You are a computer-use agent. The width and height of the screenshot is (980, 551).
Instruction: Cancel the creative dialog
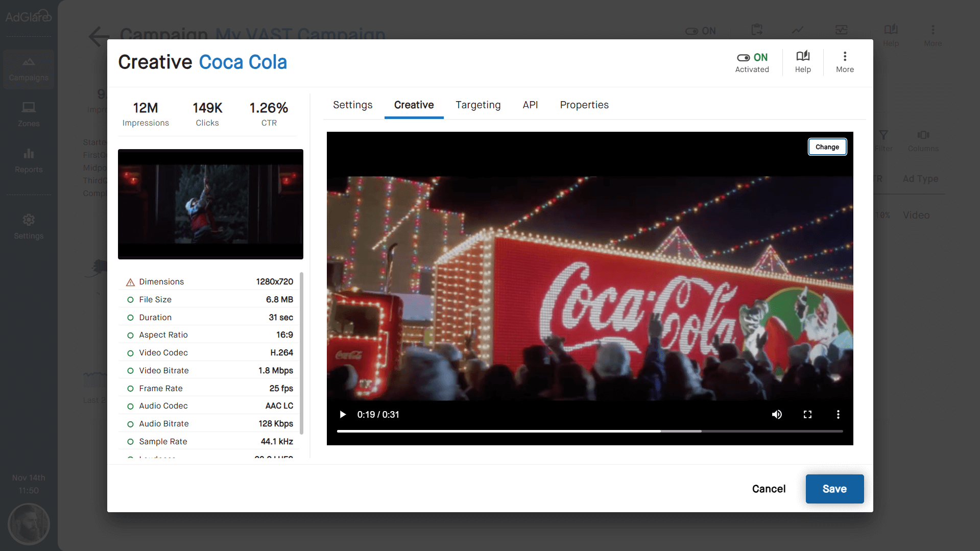click(x=768, y=489)
